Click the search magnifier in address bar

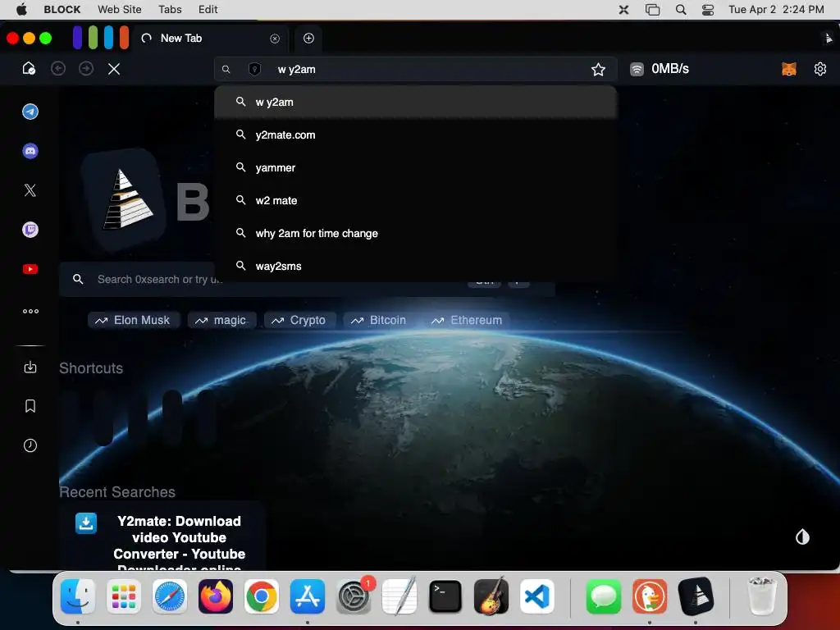tap(226, 69)
